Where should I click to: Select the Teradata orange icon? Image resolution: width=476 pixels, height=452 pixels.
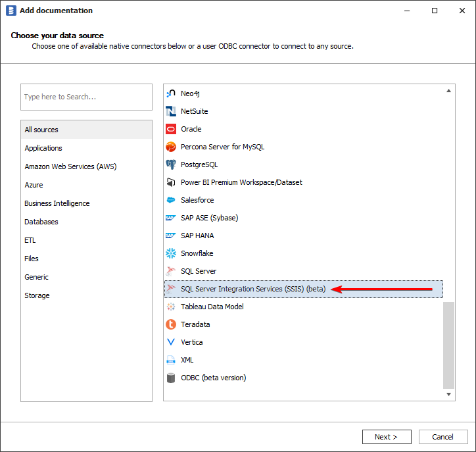point(171,324)
